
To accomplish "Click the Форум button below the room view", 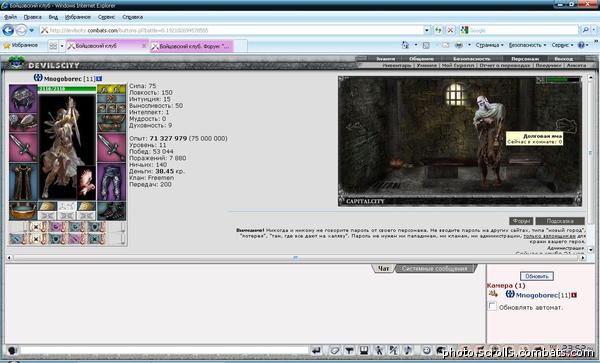I will 521,221.
